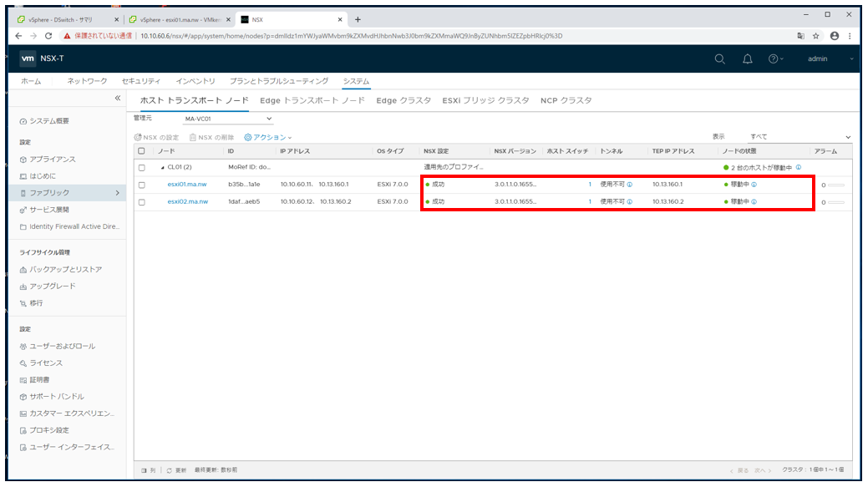Click the alarm bar for esxi02 row
The image size is (868, 487).
(x=836, y=202)
